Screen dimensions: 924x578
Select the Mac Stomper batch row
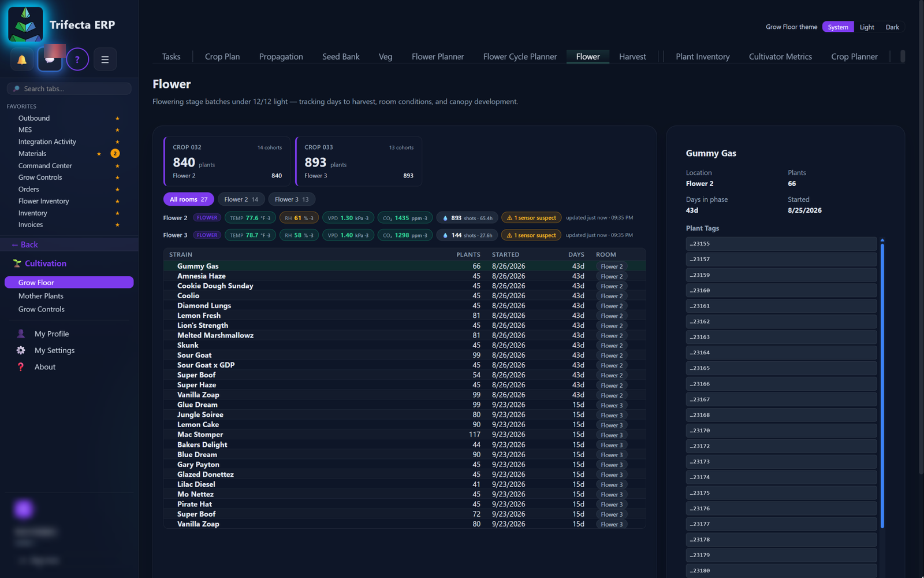click(x=404, y=435)
